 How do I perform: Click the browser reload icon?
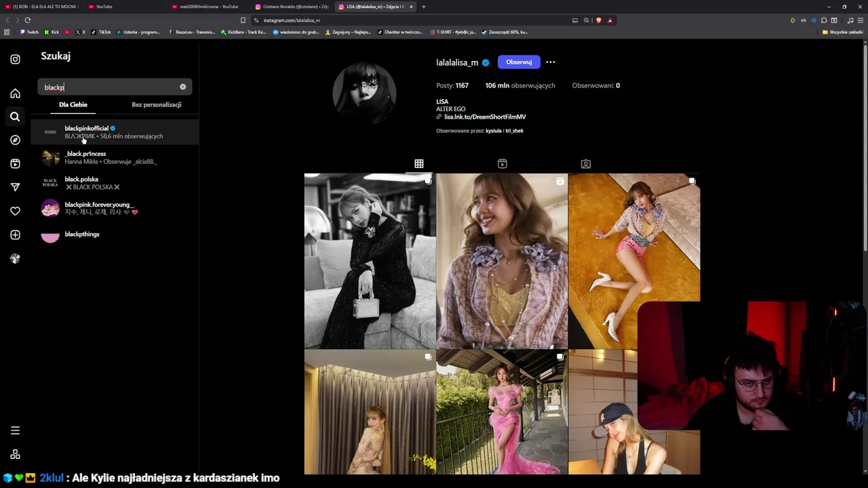(x=28, y=20)
